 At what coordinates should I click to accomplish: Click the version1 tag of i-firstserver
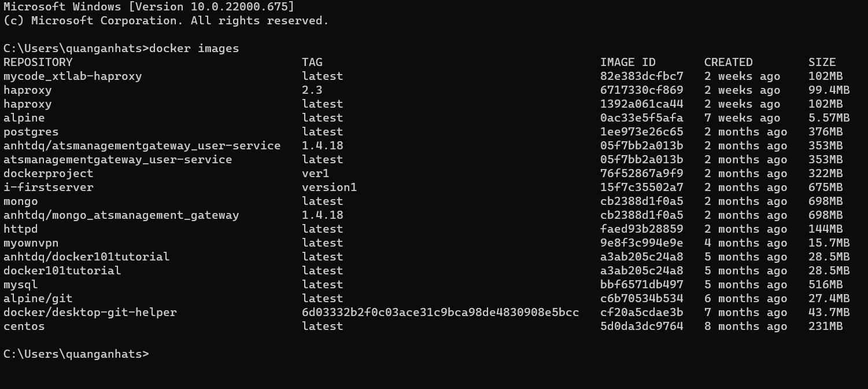(329, 188)
